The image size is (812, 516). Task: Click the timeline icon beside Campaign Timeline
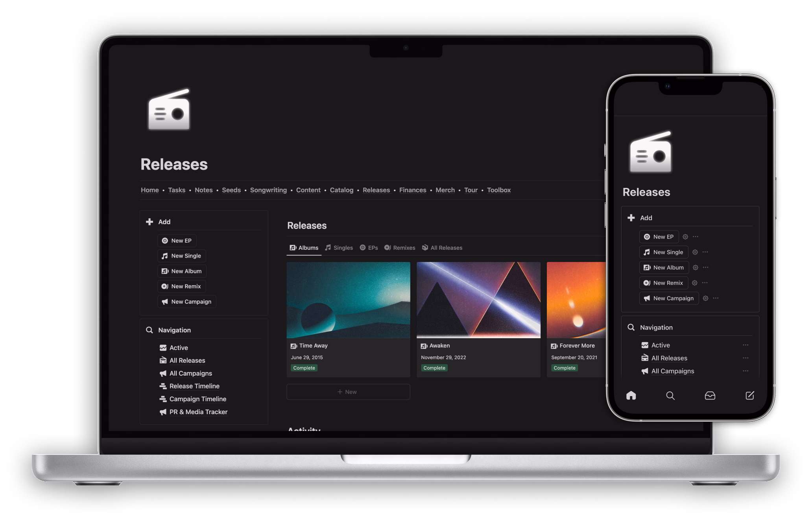[163, 399]
